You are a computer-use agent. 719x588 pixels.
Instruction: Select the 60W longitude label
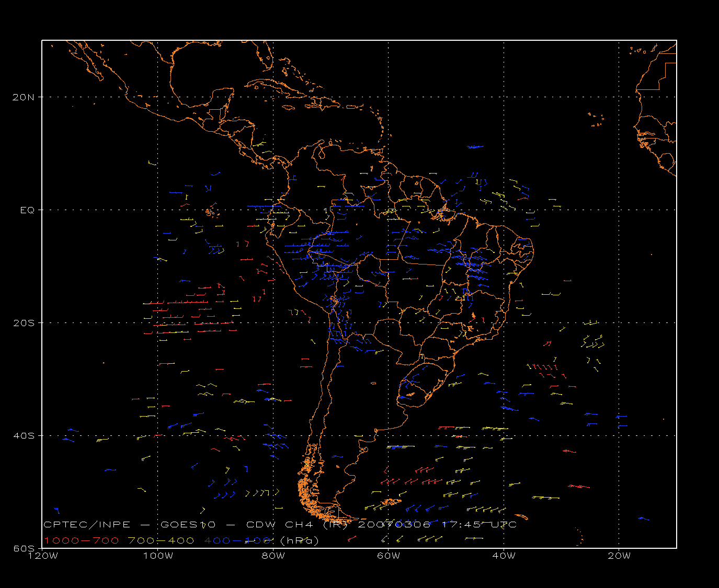click(x=389, y=556)
